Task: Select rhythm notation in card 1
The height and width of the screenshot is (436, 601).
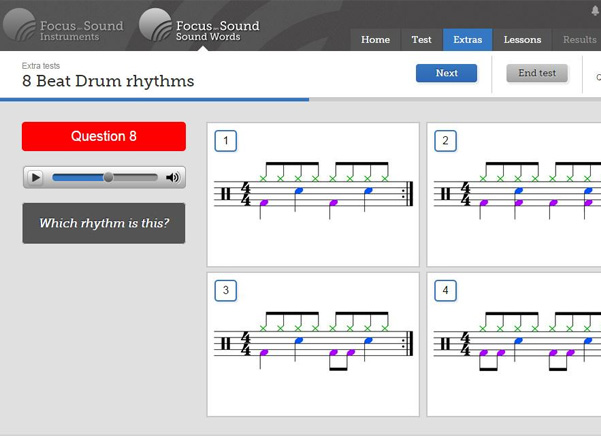Action: tap(314, 190)
